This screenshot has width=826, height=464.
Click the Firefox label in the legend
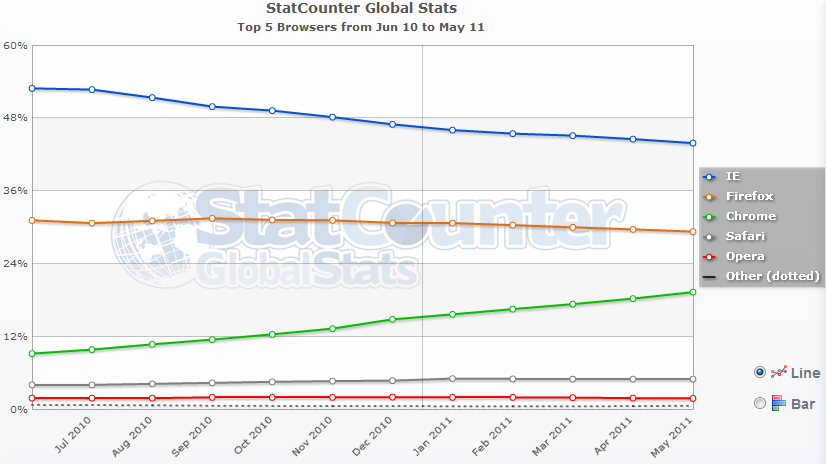tap(750, 196)
